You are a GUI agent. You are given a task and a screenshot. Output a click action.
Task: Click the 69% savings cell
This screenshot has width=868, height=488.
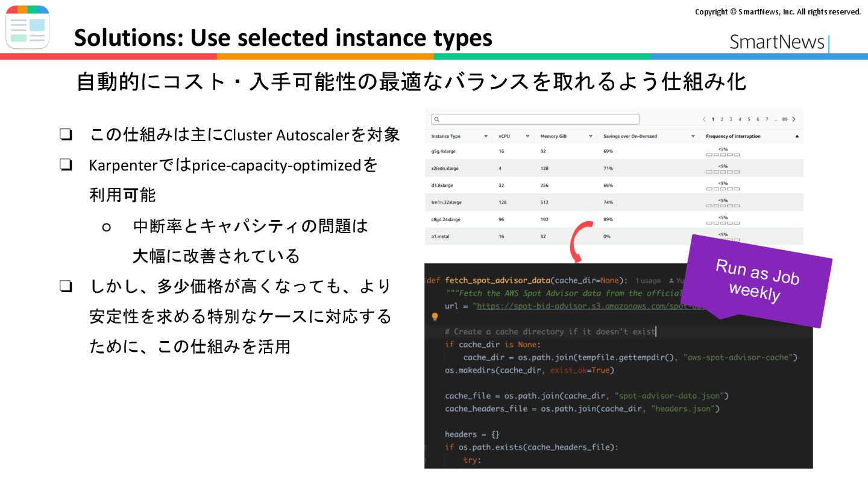pos(608,151)
